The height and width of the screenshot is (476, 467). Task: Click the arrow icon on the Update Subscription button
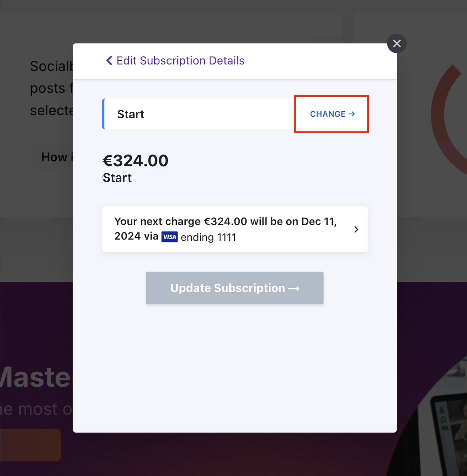294,288
